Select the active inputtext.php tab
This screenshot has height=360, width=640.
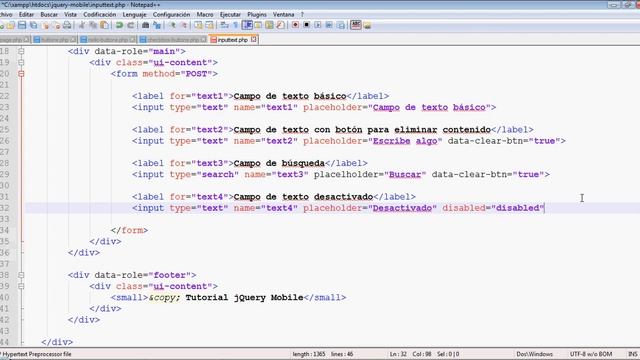(x=232, y=40)
